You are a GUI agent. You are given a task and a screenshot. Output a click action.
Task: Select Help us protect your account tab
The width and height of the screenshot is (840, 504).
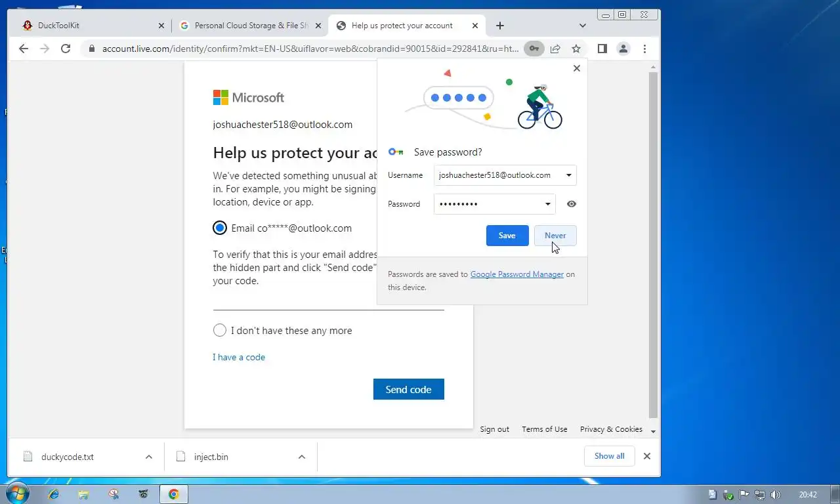[407, 26]
